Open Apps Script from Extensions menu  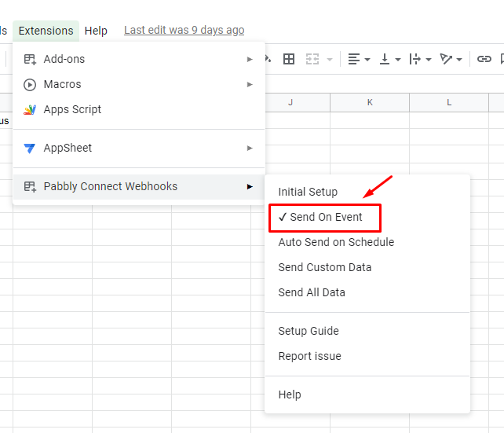click(x=139, y=109)
